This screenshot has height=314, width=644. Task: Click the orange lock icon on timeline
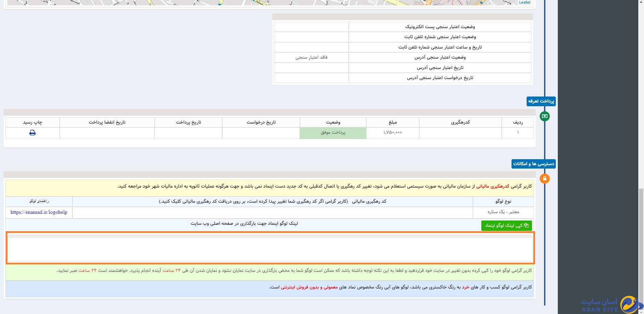pyautogui.click(x=544, y=179)
